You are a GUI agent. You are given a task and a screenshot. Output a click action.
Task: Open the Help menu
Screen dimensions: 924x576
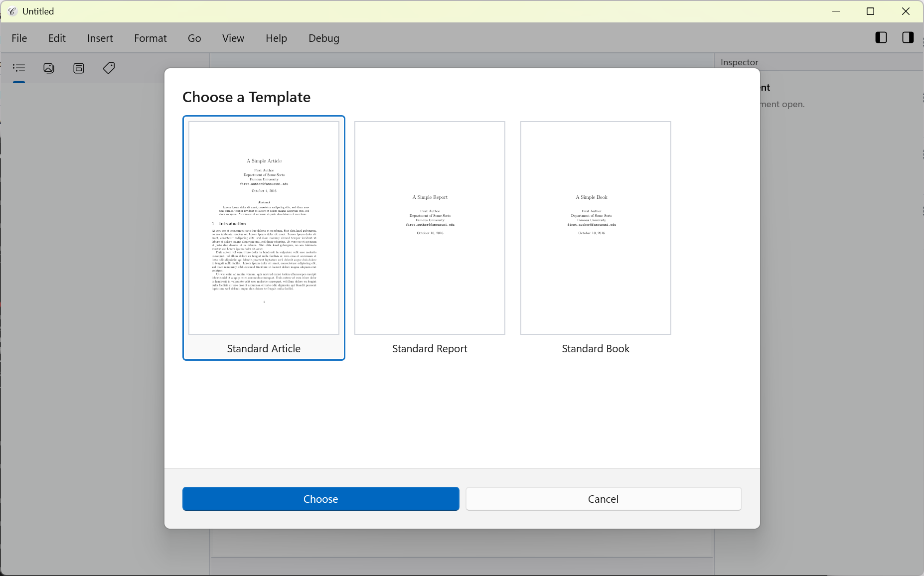(276, 38)
